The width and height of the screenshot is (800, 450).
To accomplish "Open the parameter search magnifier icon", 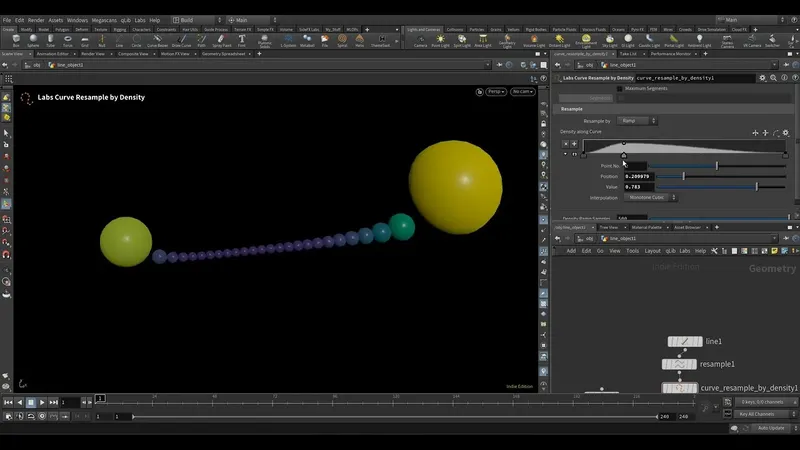I will point(773,78).
